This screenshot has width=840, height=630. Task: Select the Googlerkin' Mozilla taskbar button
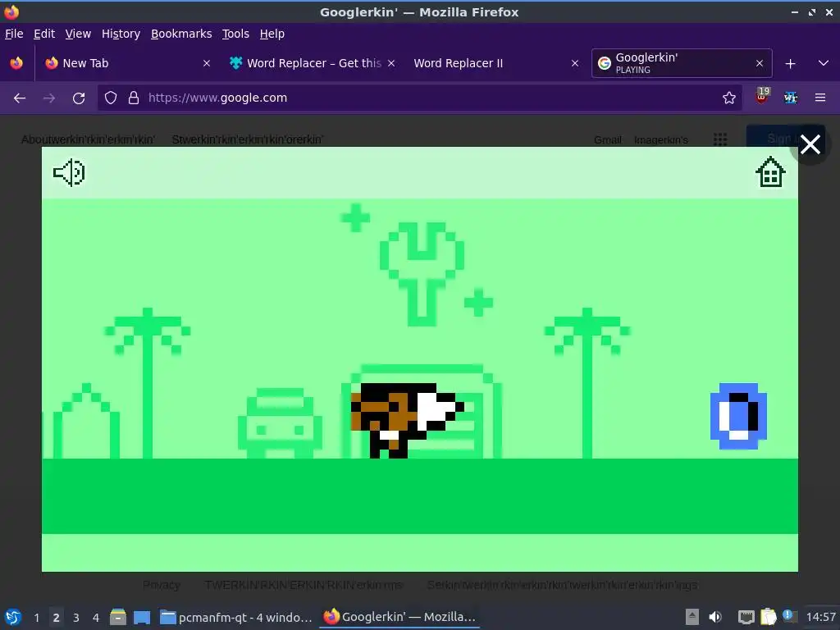399,617
